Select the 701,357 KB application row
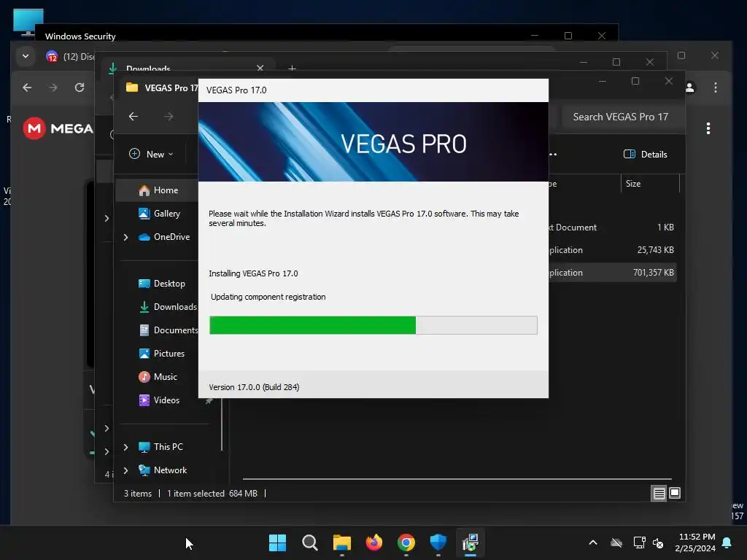 point(612,273)
